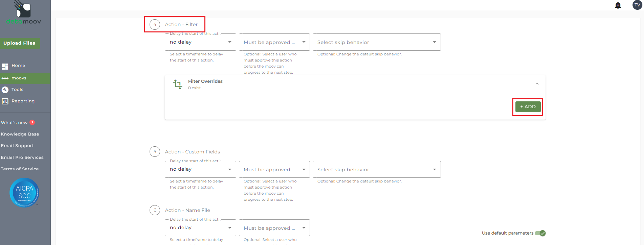644x245 pixels.
Task: Open the What's new menu item
Action: 14,123
